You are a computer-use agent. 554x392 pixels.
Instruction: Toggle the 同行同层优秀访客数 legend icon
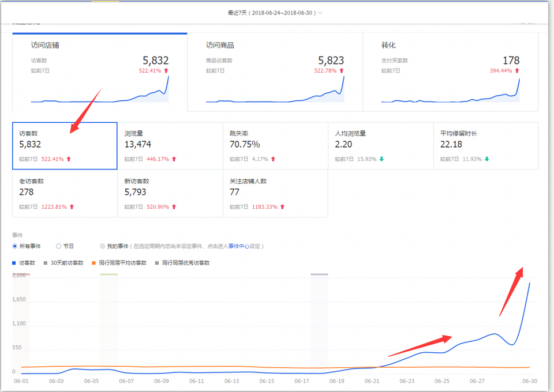click(157, 263)
